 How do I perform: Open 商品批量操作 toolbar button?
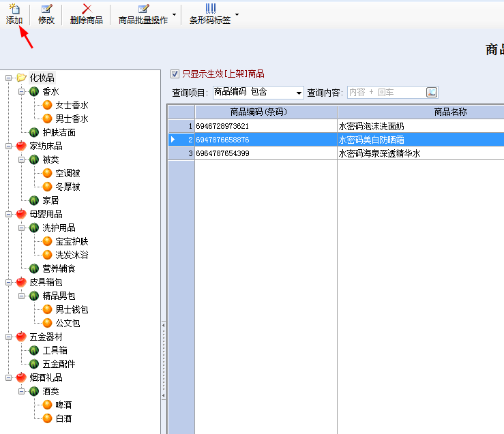(143, 14)
